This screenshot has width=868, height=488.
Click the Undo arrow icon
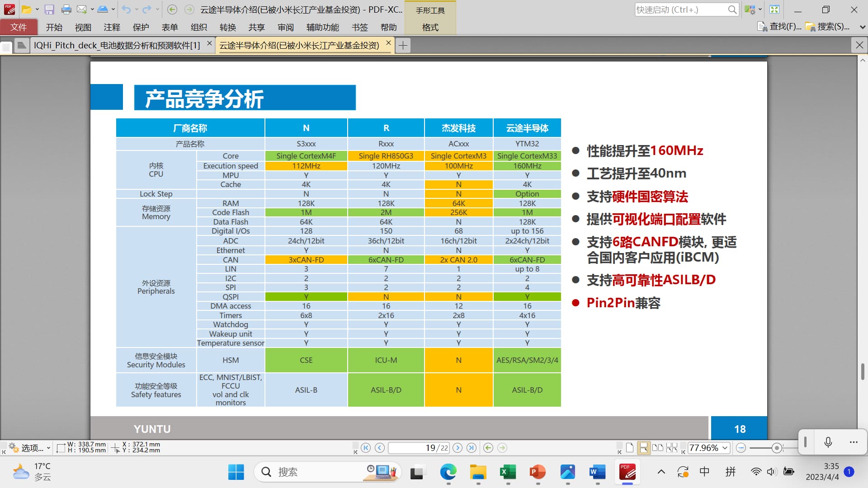126,9
